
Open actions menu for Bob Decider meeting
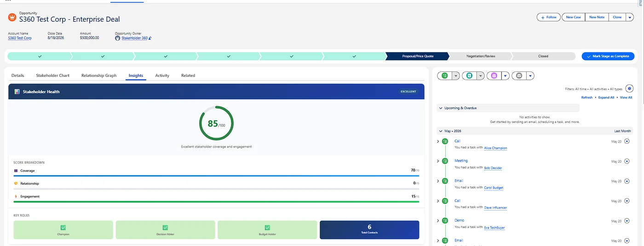[x=627, y=161]
